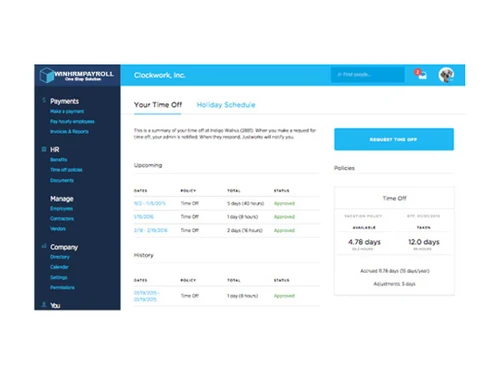Open Time off policies link
Screen dimensions: 500x375
point(66,170)
